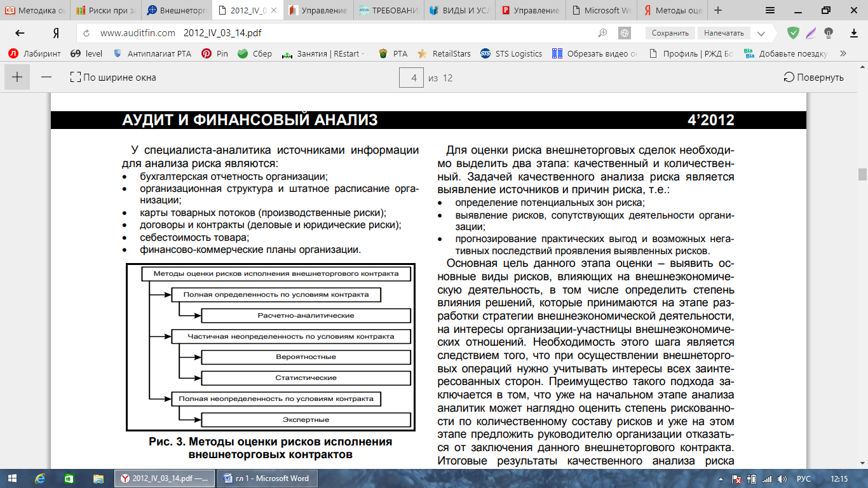Open the 69 level bookmark
The image size is (868, 488).
point(86,54)
